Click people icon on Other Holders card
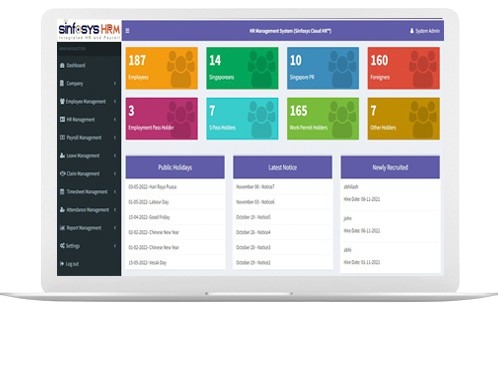 point(423,119)
